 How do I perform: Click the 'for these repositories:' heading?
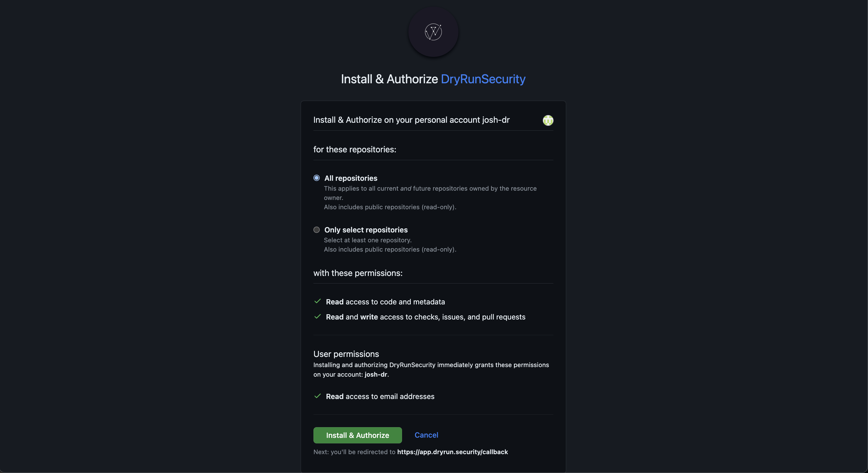(x=354, y=149)
